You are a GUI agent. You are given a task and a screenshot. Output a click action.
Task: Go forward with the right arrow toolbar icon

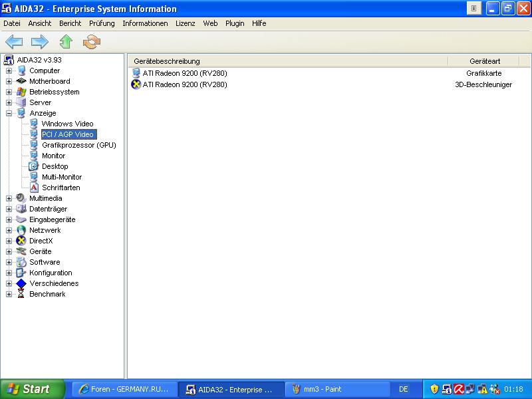(x=40, y=42)
